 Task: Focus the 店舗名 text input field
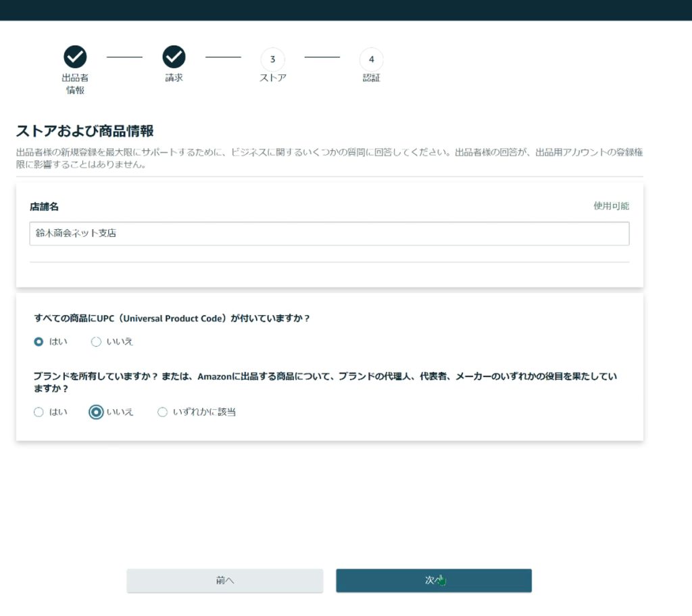coord(329,233)
